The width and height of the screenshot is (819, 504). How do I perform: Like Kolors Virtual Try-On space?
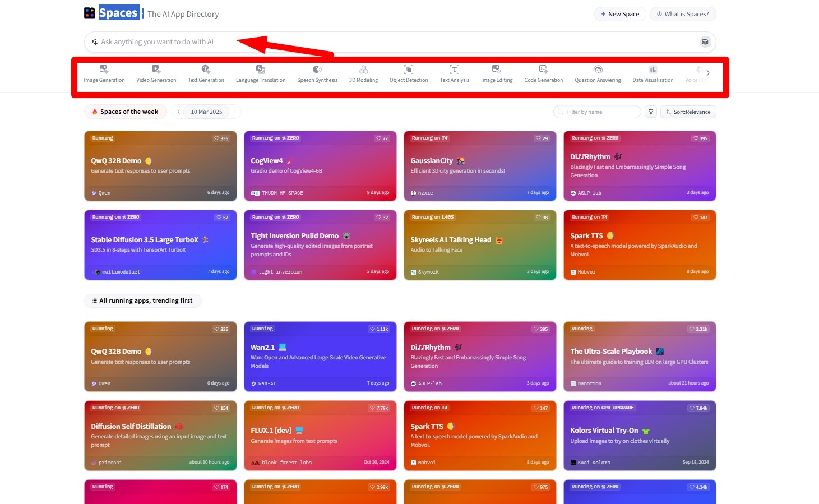point(699,408)
